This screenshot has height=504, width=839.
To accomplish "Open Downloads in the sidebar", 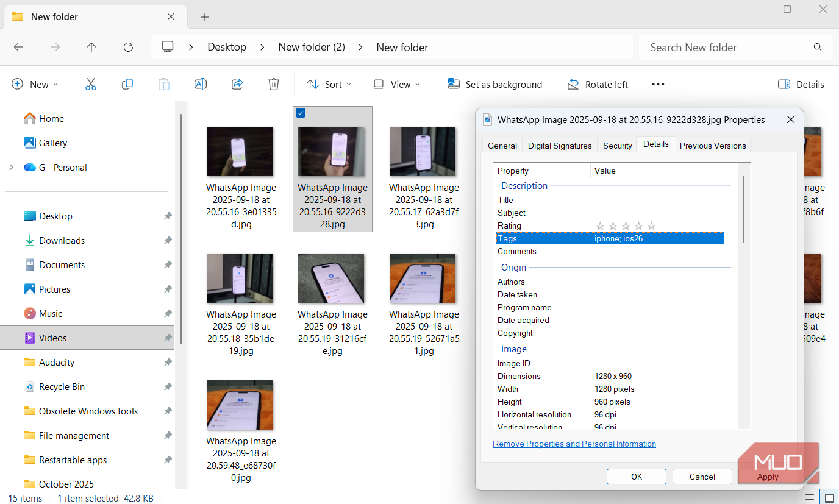I will [62, 240].
